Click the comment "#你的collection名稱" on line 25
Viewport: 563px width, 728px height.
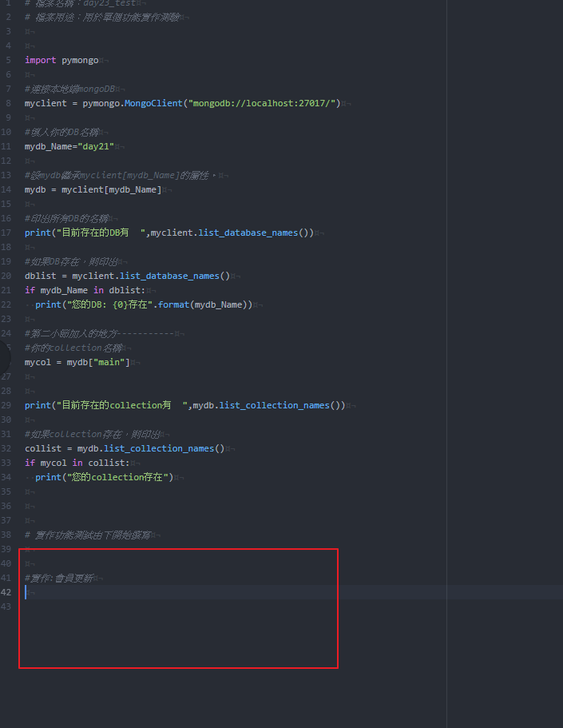point(73,348)
